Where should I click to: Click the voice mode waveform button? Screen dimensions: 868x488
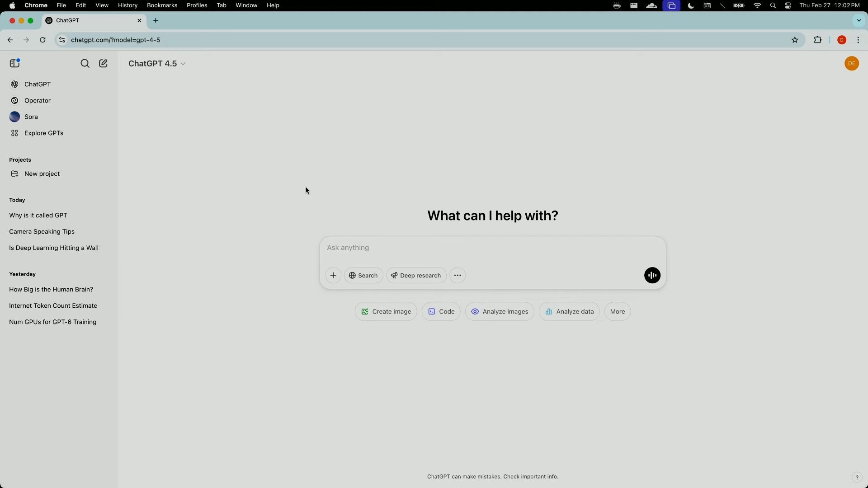point(652,275)
